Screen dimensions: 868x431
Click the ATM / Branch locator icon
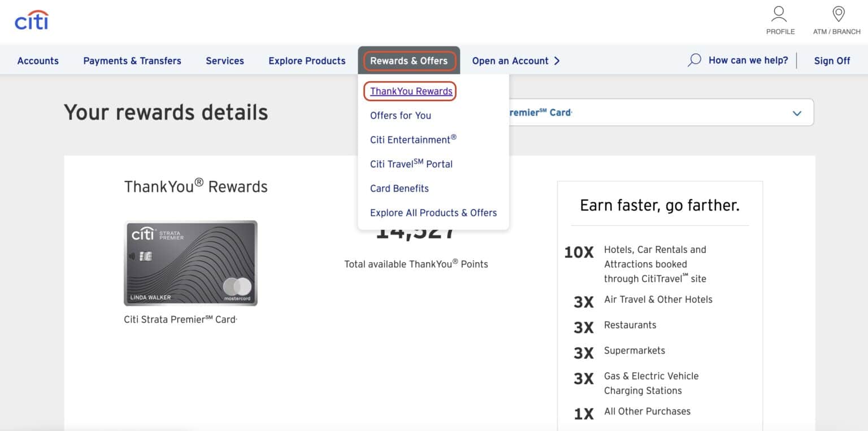pyautogui.click(x=839, y=14)
